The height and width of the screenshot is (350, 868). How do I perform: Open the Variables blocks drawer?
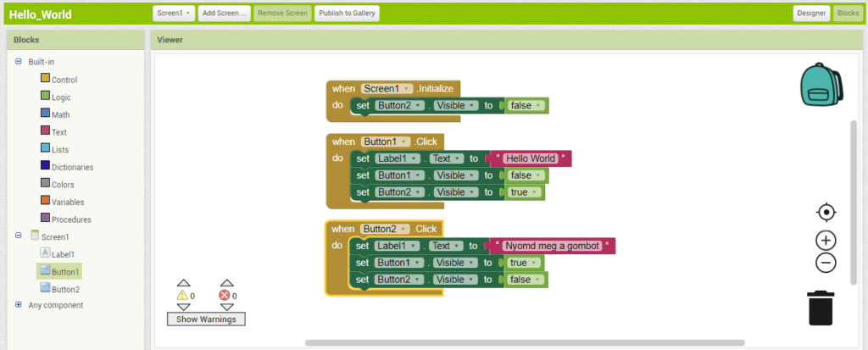[63, 202]
